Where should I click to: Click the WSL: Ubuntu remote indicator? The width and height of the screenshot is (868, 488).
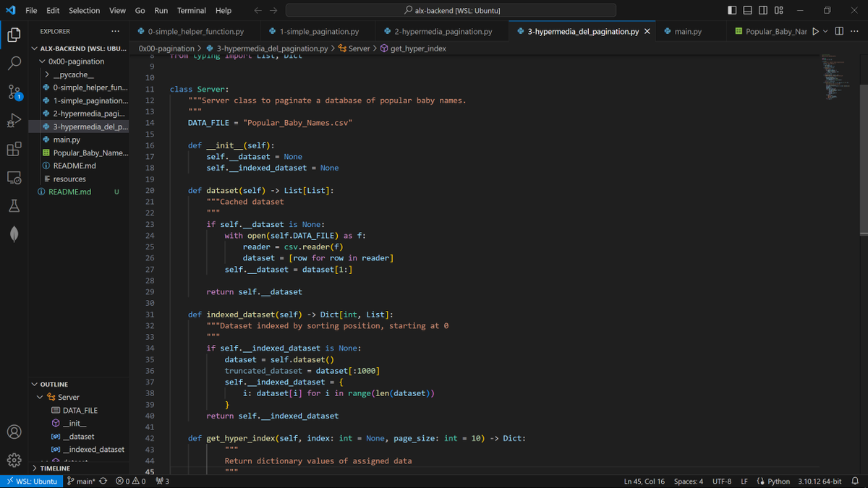(32, 481)
